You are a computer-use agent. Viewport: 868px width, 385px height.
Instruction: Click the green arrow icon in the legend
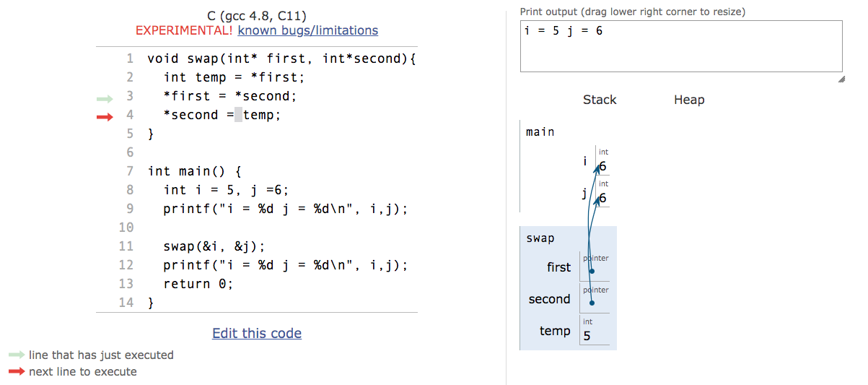click(17, 355)
